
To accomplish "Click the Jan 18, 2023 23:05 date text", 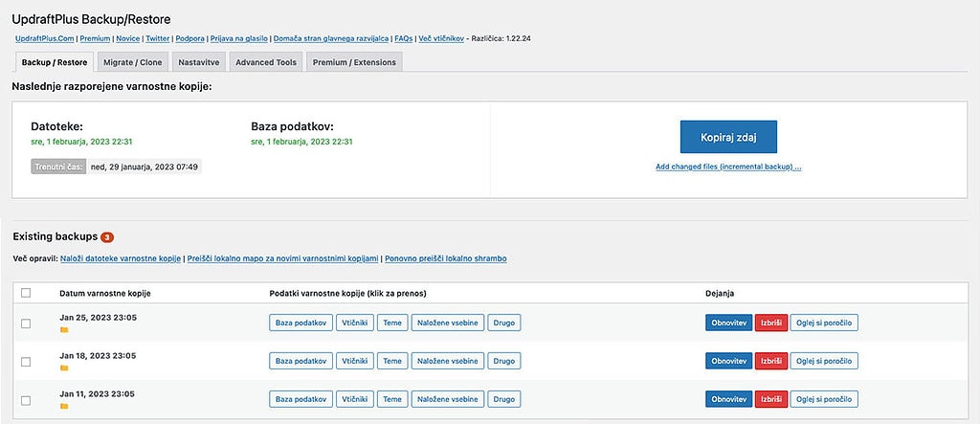I will coord(99,355).
